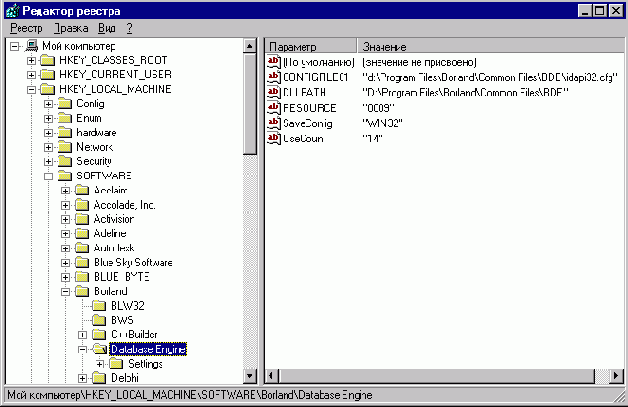Viewport: 628px width, 407px height.
Task: Maximize the registry editor window
Action: point(600,10)
